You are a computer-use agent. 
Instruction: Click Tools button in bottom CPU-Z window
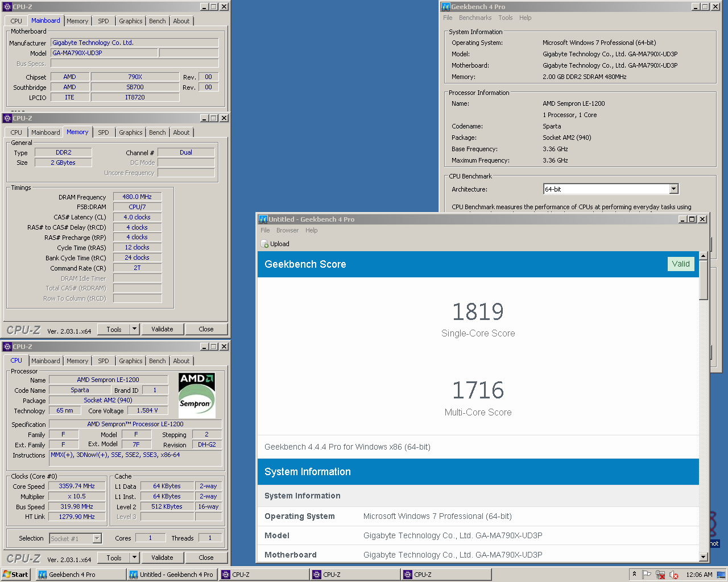(114, 558)
